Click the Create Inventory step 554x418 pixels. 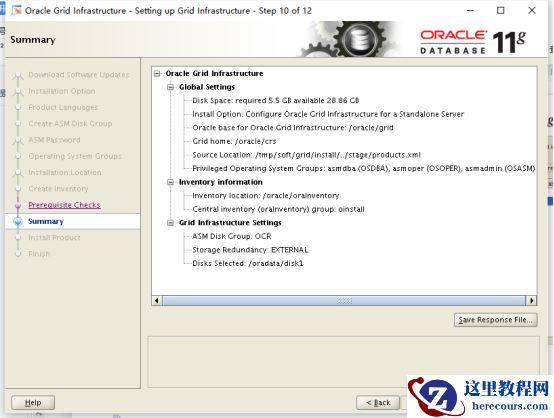58,189
